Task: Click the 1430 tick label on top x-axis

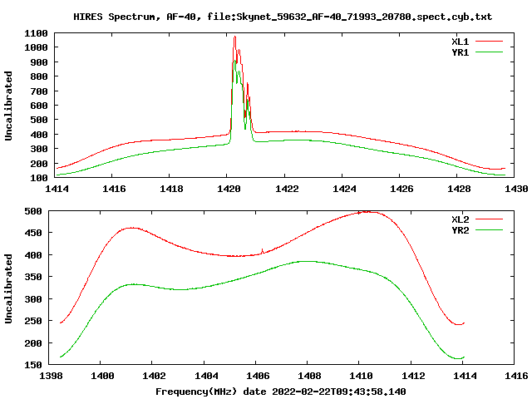Action: (x=516, y=189)
